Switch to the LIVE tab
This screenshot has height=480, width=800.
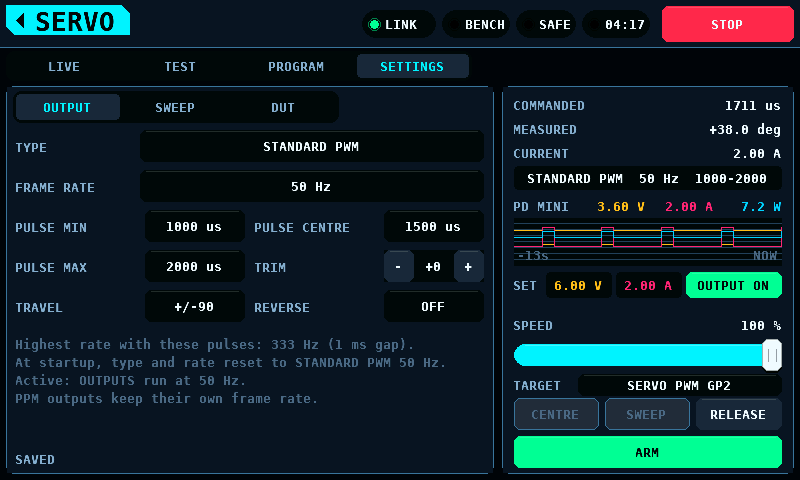pos(64,66)
